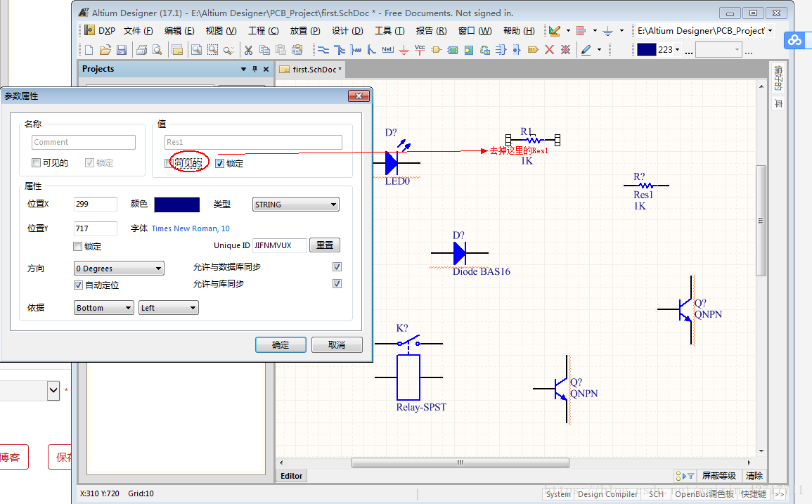This screenshot has height=504, width=812.
Task: Click the zoom selected area icon
Action: (x=212, y=50)
